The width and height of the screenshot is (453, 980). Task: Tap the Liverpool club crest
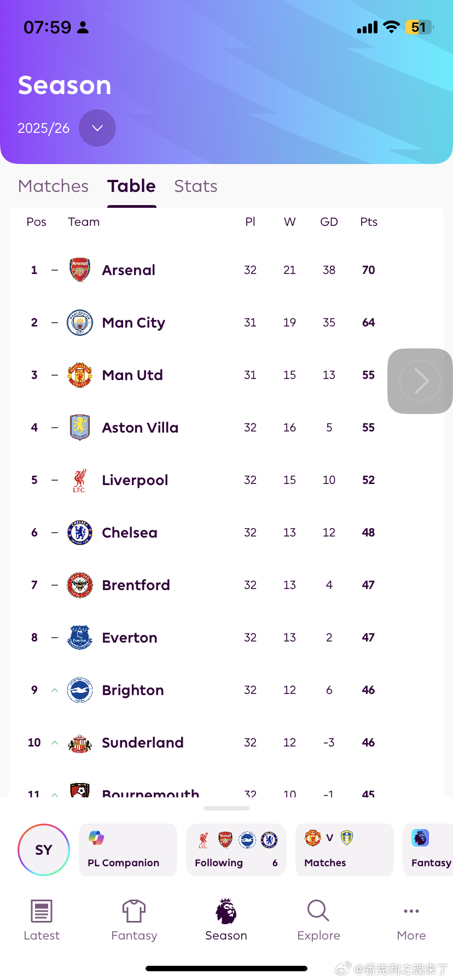coord(80,480)
